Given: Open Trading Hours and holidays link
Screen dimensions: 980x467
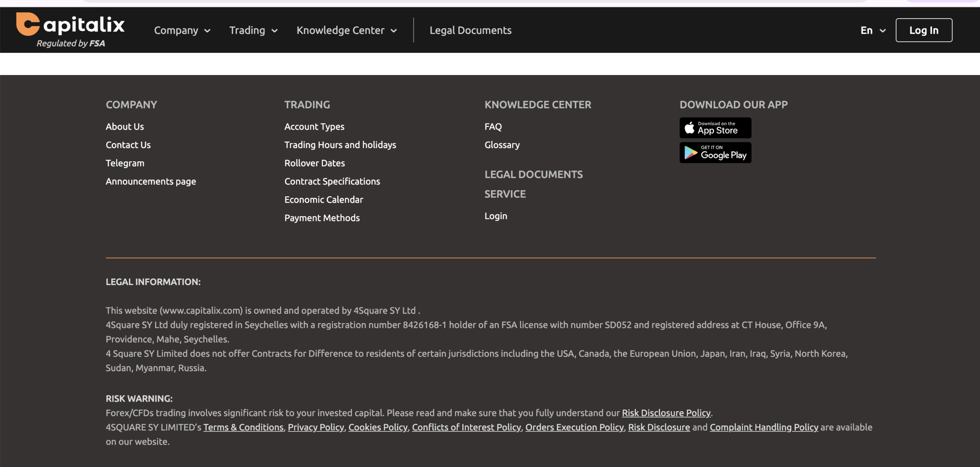Looking at the screenshot, I should tap(340, 145).
